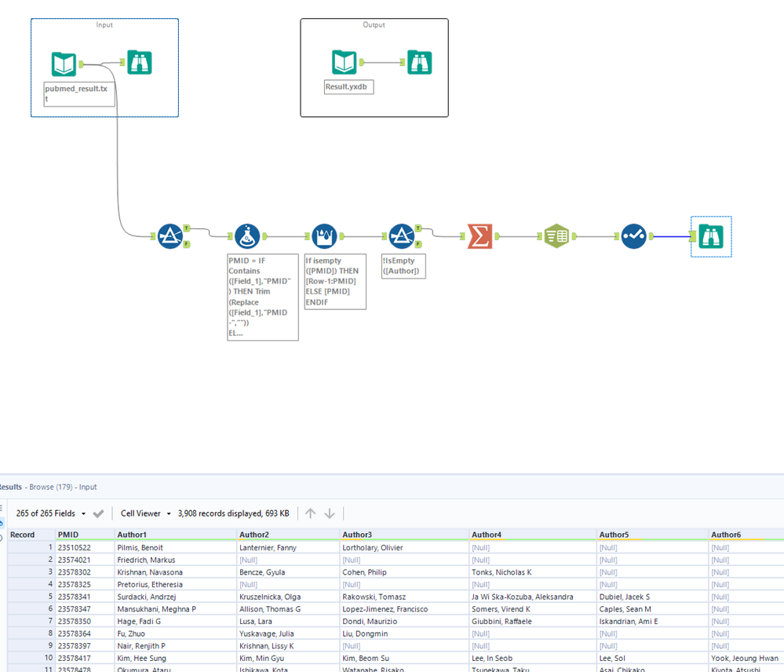Click the blue connection line into final Browse
This screenshot has width=784, height=672.
coord(672,236)
